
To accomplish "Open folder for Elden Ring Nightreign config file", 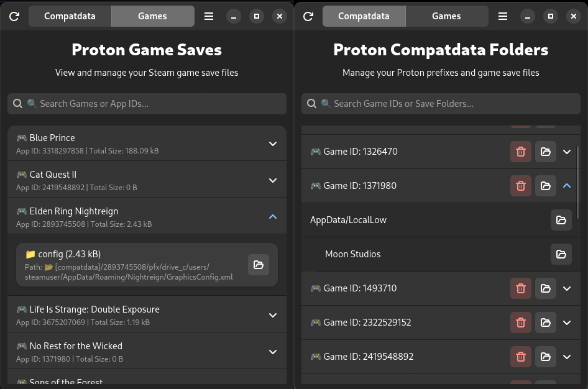I will pos(259,265).
